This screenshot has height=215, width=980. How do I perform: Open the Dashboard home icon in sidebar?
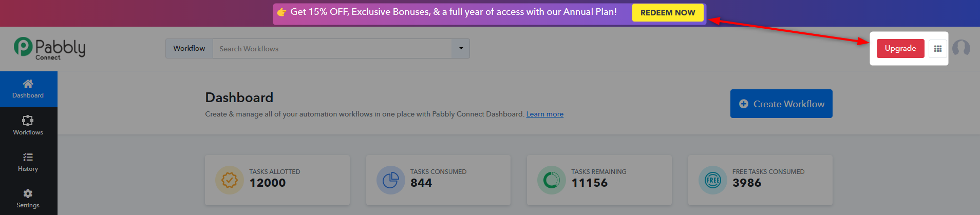(28, 84)
